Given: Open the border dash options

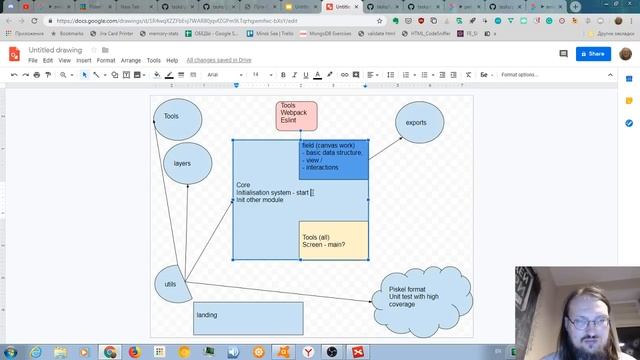Looking at the screenshot, I should pyautogui.click(x=193, y=75).
